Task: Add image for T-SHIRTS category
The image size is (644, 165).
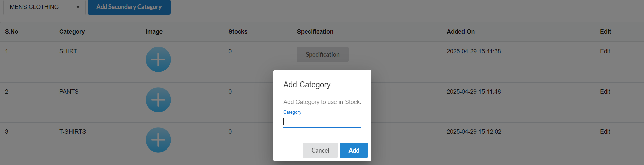Action: 158,140
